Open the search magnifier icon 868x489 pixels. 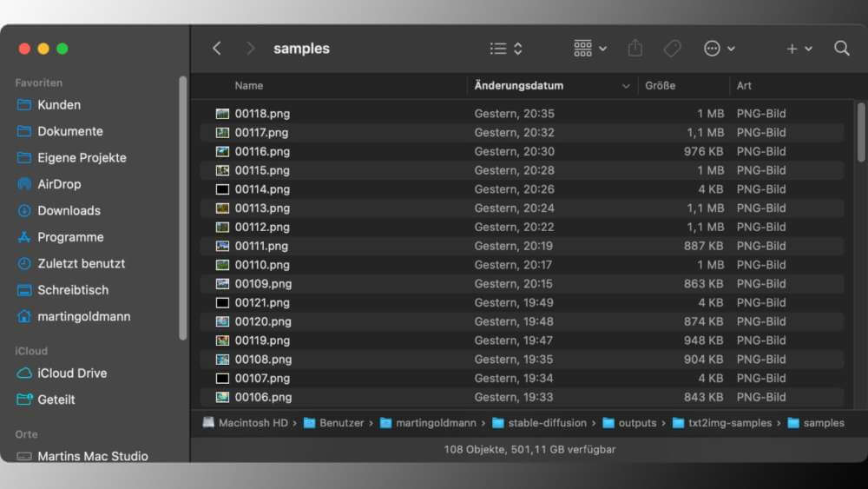point(841,49)
